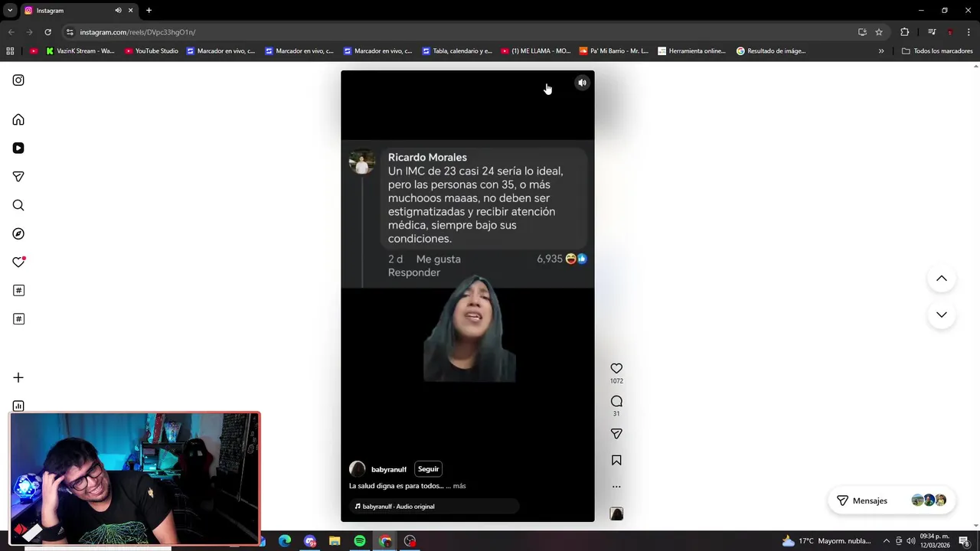The width and height of the screenshot is (980, 551).
Task: Open Windows notification center icon
Action: (x=964, y=541)
